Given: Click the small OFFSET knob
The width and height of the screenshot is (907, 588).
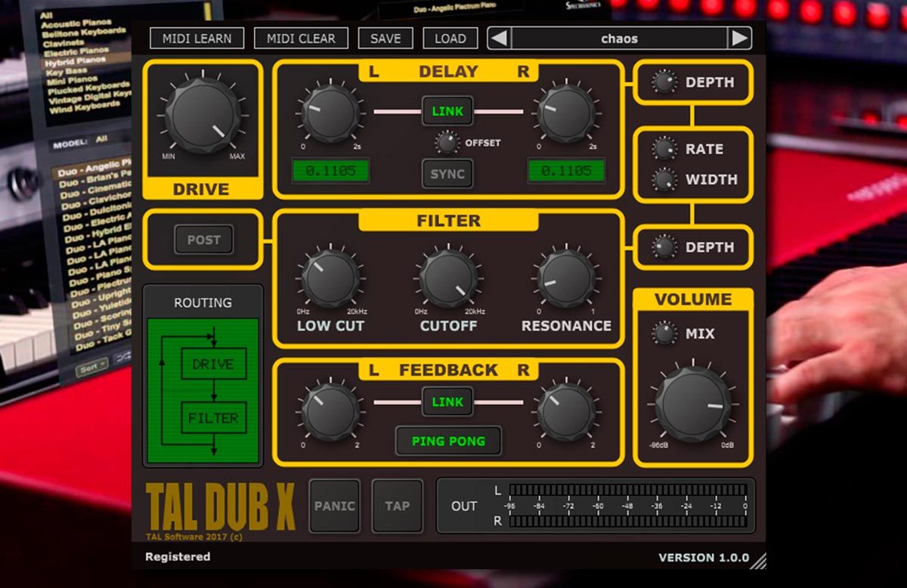Looking at the screenshot, I should (447, 142).
